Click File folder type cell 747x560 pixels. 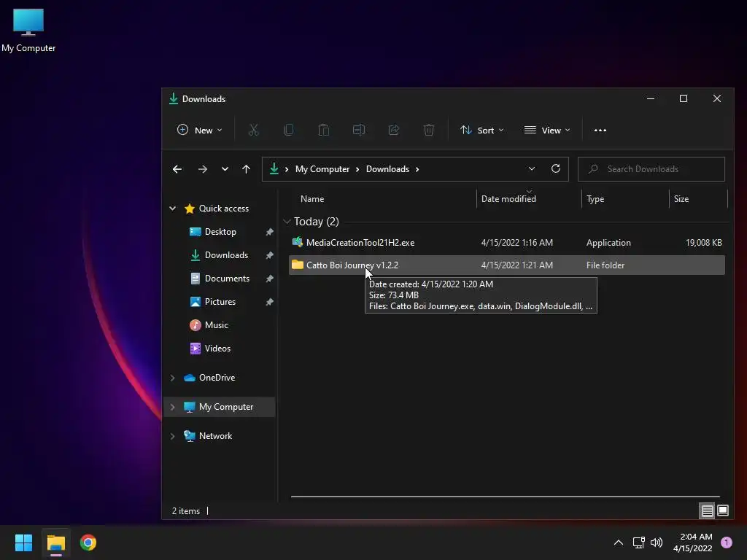[605, 265]
